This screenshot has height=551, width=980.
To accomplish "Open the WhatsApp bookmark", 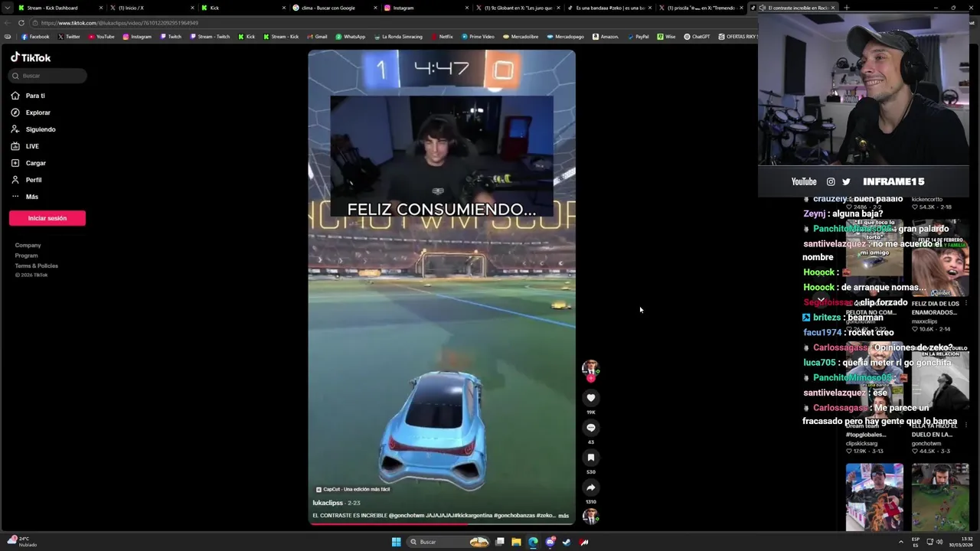I will [x=351, y=37].
